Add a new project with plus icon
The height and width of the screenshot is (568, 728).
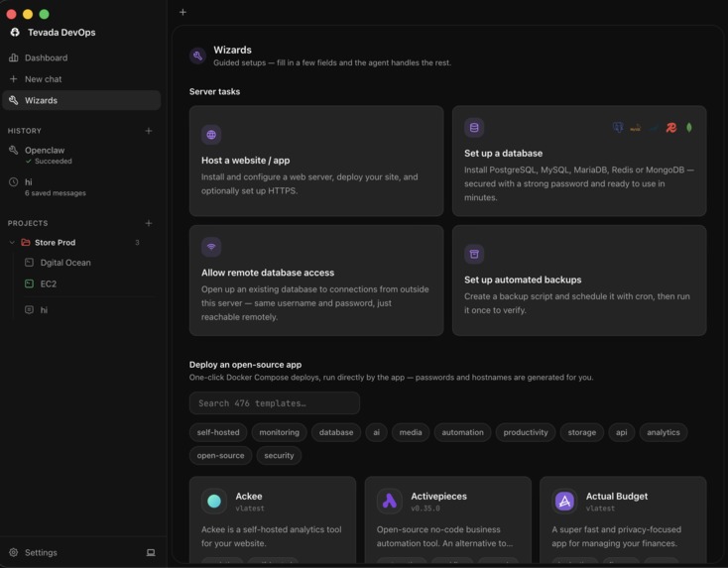[x=149, y=223]
